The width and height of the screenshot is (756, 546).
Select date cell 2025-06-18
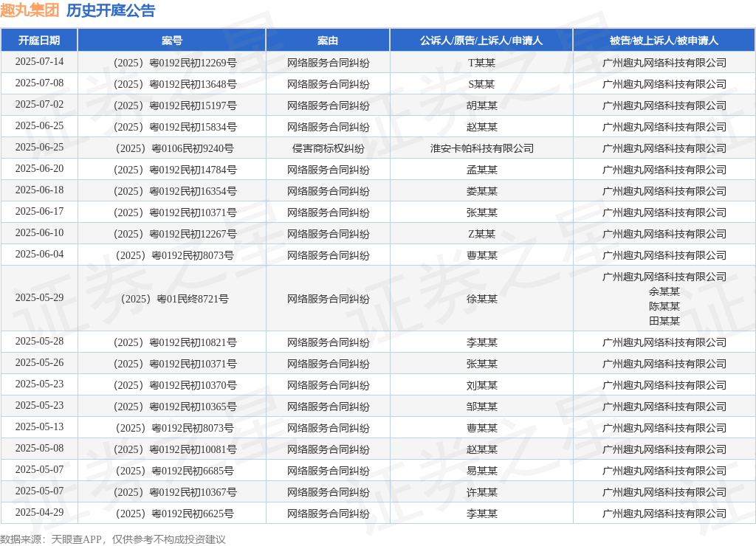click(39, 190)
